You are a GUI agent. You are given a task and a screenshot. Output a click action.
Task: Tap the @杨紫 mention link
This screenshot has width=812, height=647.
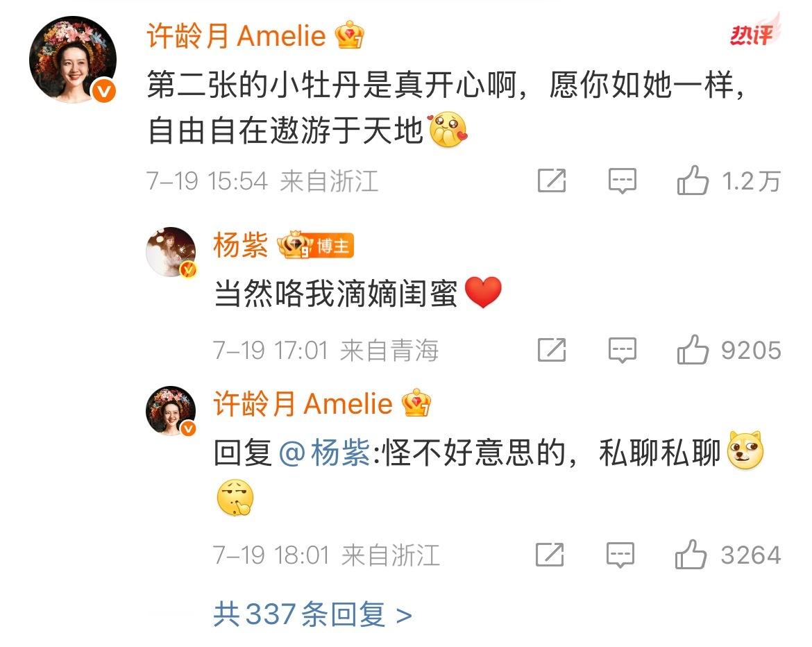pos(325,453)
